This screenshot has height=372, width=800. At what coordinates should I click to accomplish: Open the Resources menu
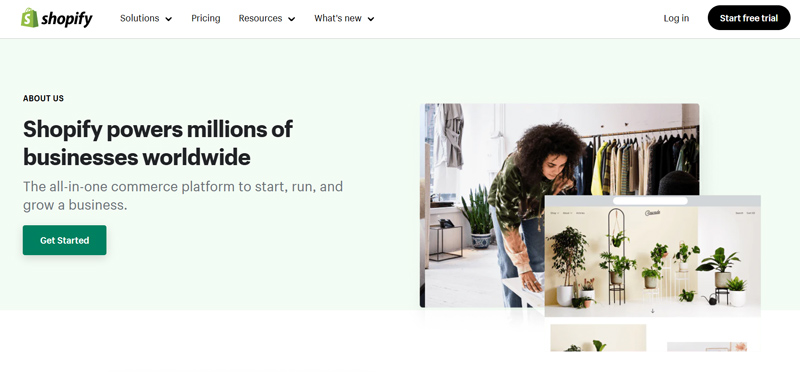coord(267,18)
